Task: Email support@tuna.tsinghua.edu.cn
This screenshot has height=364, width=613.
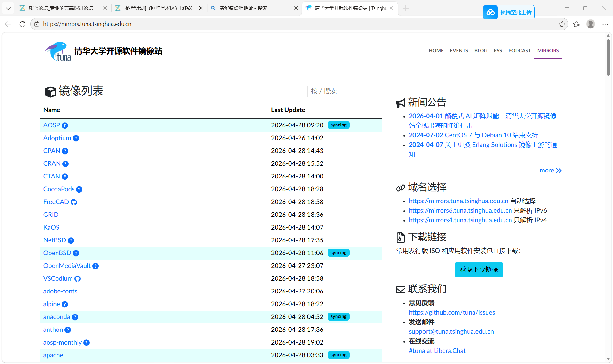Action: tap(451, 331)
